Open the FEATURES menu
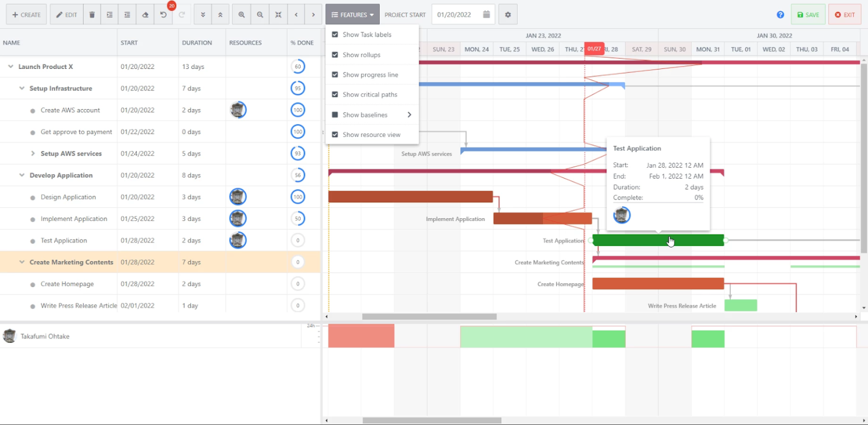868x425 pixels. (352, 14)
